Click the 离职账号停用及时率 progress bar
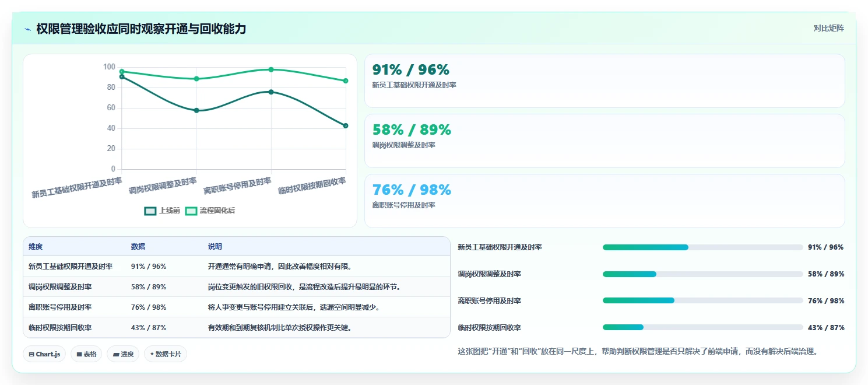868x385 pixels. tap(703, 301)
